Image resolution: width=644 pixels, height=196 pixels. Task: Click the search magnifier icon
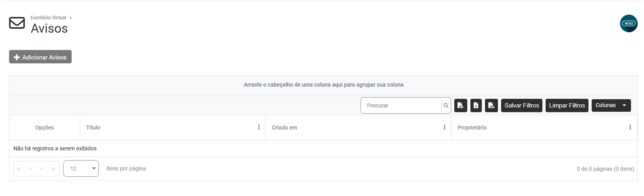tap(446, 105)
